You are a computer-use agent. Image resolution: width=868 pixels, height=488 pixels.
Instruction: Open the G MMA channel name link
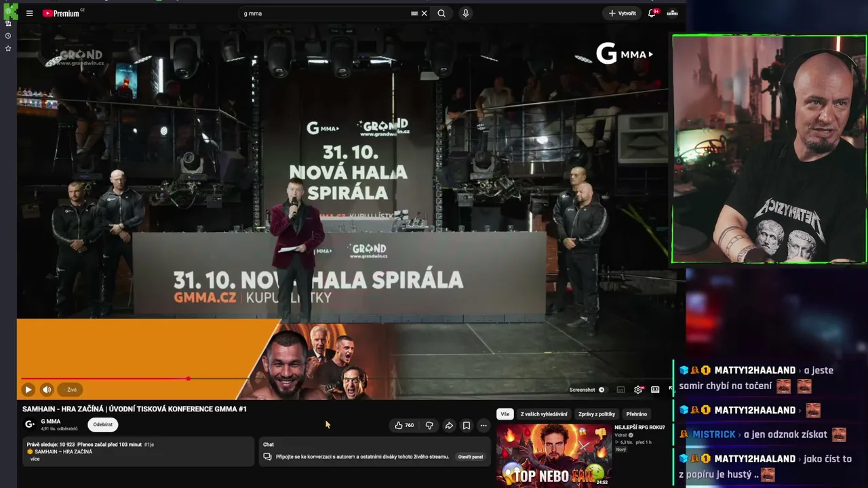[x=51, y=422]
